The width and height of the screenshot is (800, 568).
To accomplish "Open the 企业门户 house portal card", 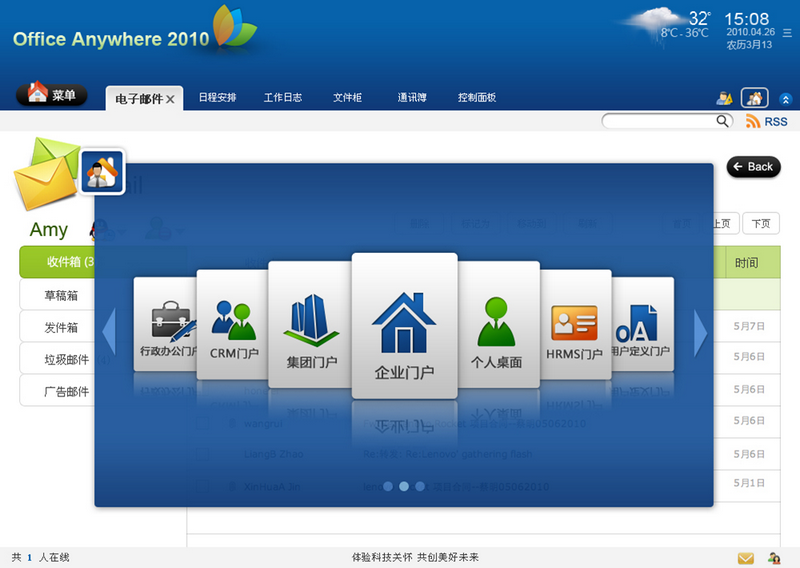I will click(404, 326).
